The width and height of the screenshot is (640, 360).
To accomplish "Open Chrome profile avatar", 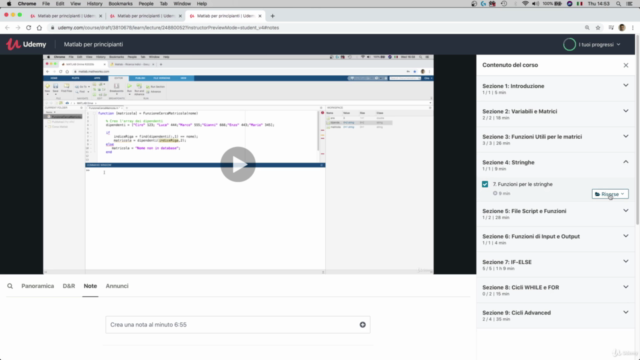I will [622, 28].
